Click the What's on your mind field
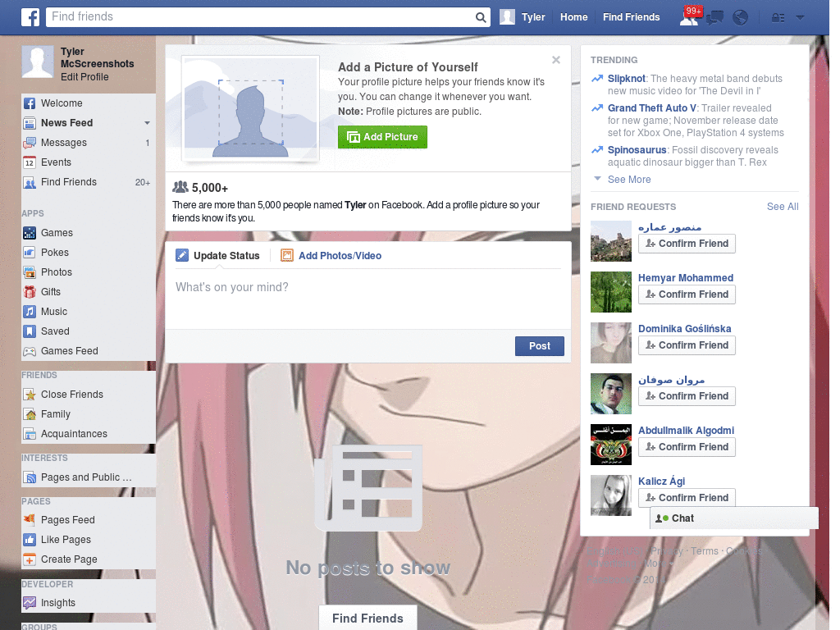The height and width of the screenshot is (630, 840). point(368,299)
